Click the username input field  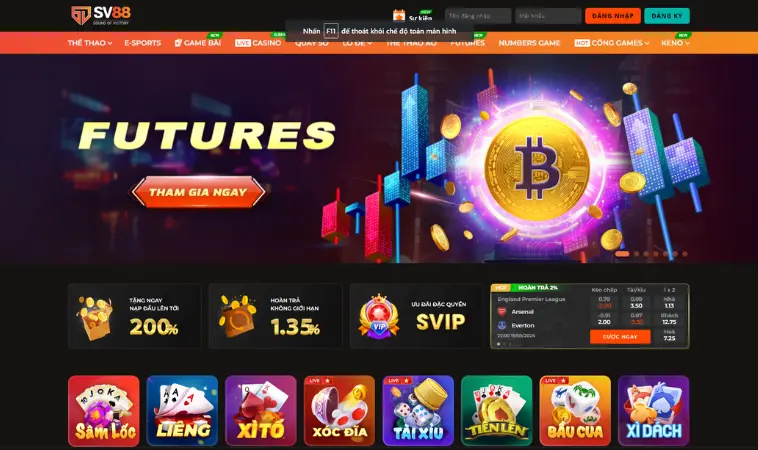click(x=478, y=16)
